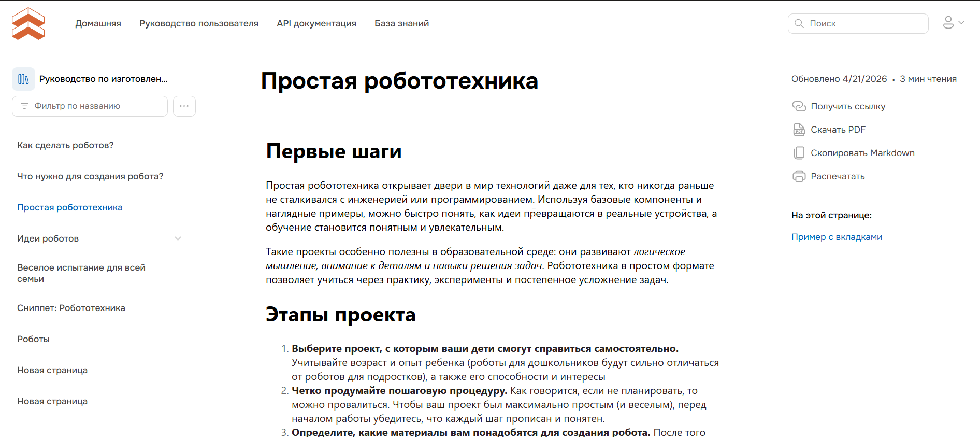Click the search magnifier icon
This screenshot has height=437, width=980.
coord(799,23)
